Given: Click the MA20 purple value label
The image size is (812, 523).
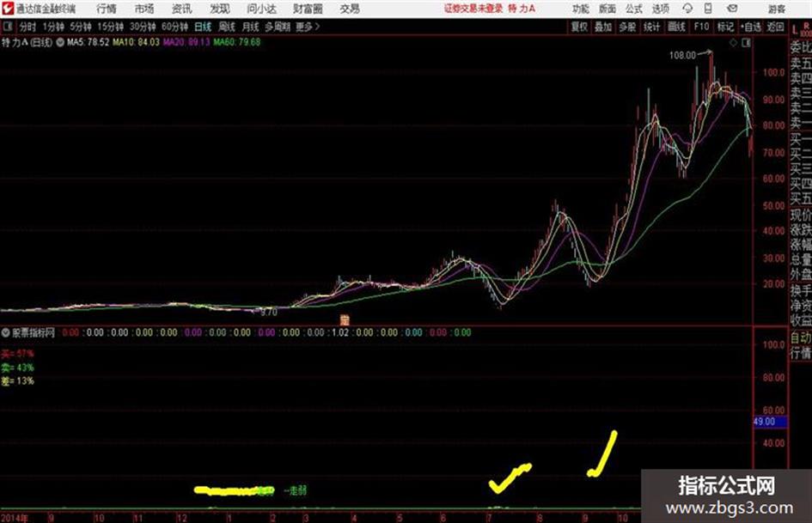Looking at the screenshot, I should pos(186,42).
